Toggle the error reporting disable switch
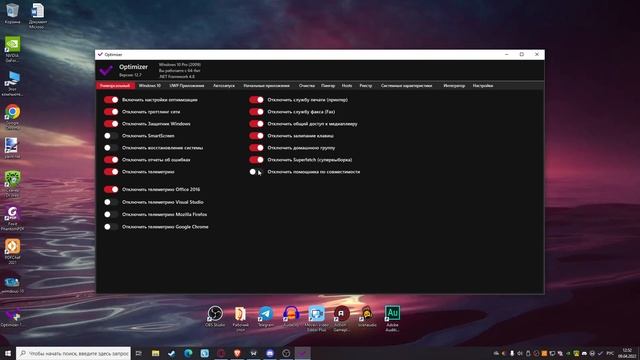Viewport: 640px width, 360px height. (x=111, y=160)
